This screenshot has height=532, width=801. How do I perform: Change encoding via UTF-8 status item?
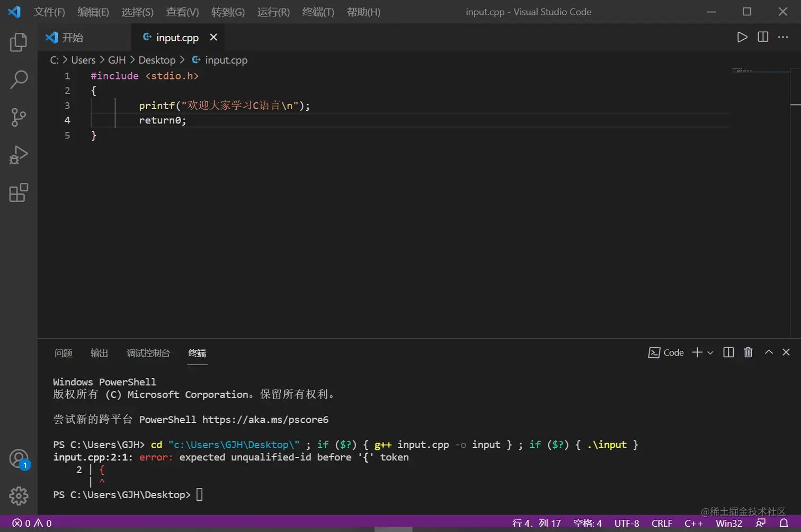coord(627,523)
